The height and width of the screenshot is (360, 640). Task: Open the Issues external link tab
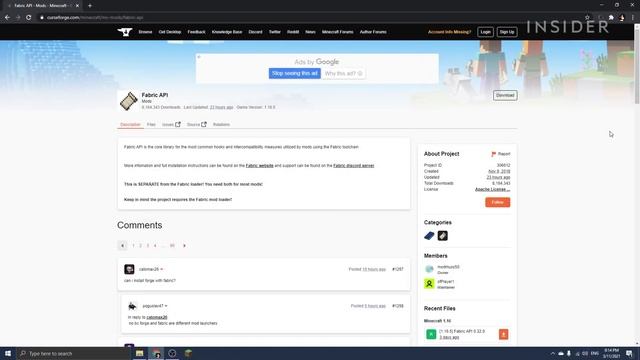tap(171, 124)
